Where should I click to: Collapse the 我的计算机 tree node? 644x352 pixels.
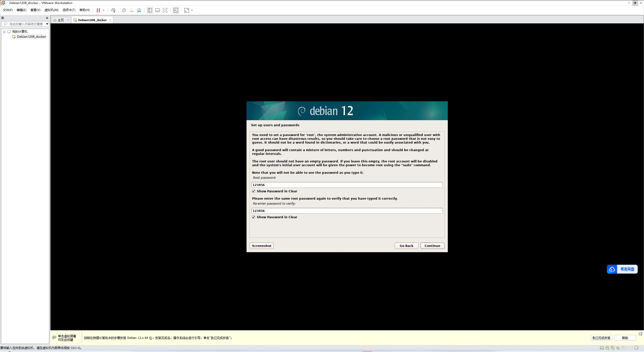click(x=4, y=32)
